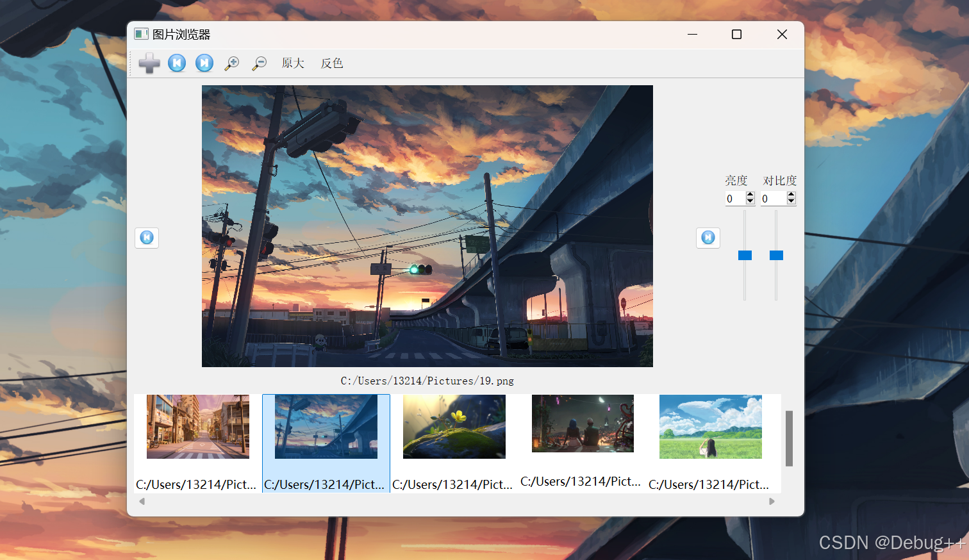The height and width of the screenshot is (560, 969).
Task: Select the yellow flower thumbnail
Action: pos(454,427)
